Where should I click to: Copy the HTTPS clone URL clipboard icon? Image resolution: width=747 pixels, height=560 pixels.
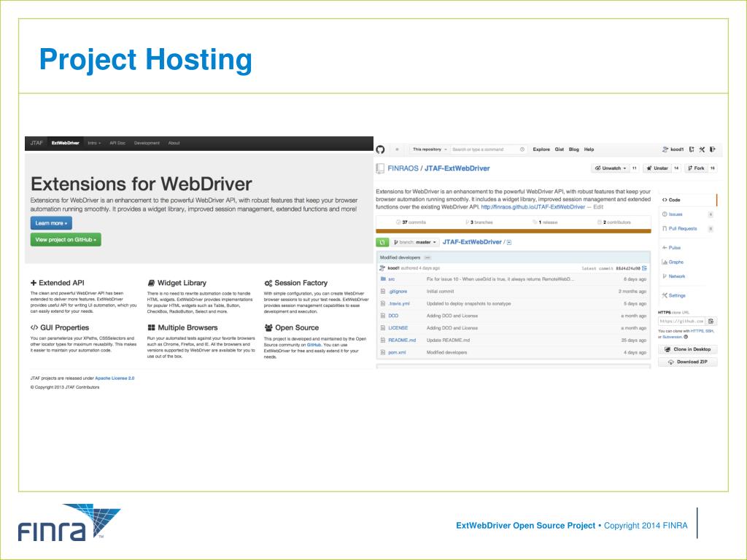(x=711, y=322)
